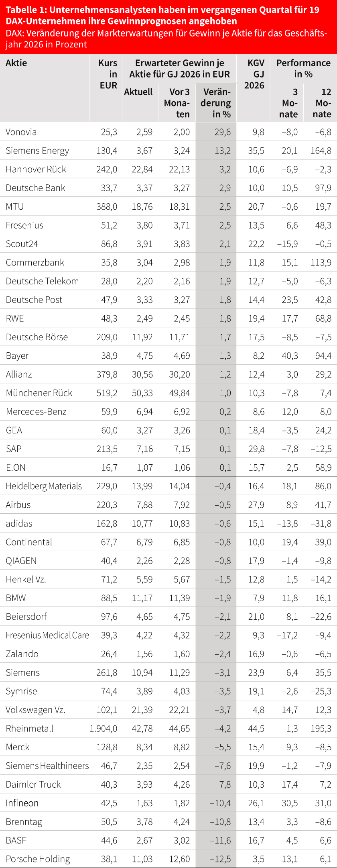This screenshot has height=868, width=337.
Task: Click the 'Aktuell' column header
Action: tap(138, 92)
